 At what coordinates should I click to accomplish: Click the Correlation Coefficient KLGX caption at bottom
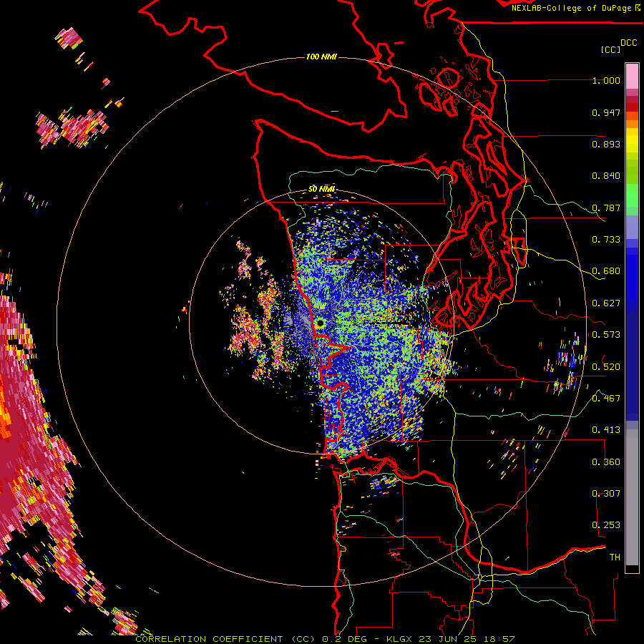tap(325, 639)
